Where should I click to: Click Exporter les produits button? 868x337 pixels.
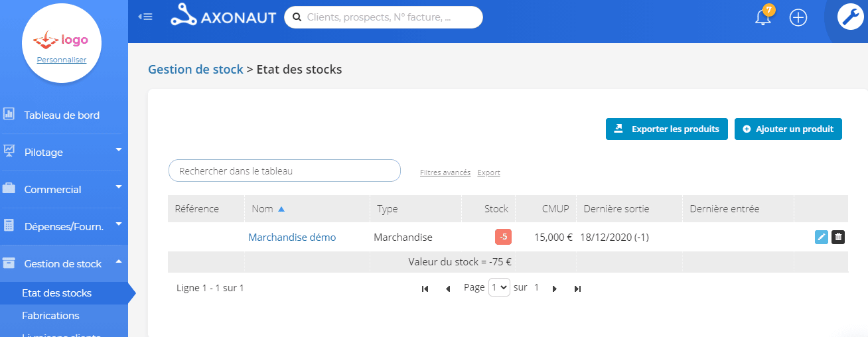coord(667,129)
